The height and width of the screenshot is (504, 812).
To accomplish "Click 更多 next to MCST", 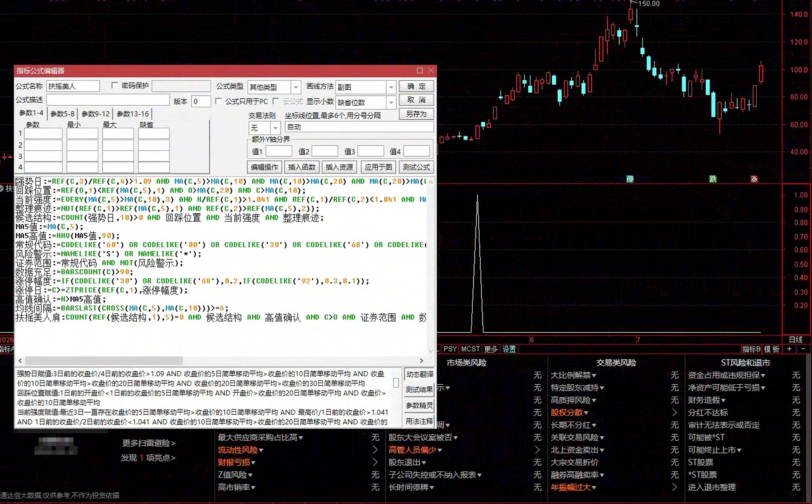I will click(491, 349).
